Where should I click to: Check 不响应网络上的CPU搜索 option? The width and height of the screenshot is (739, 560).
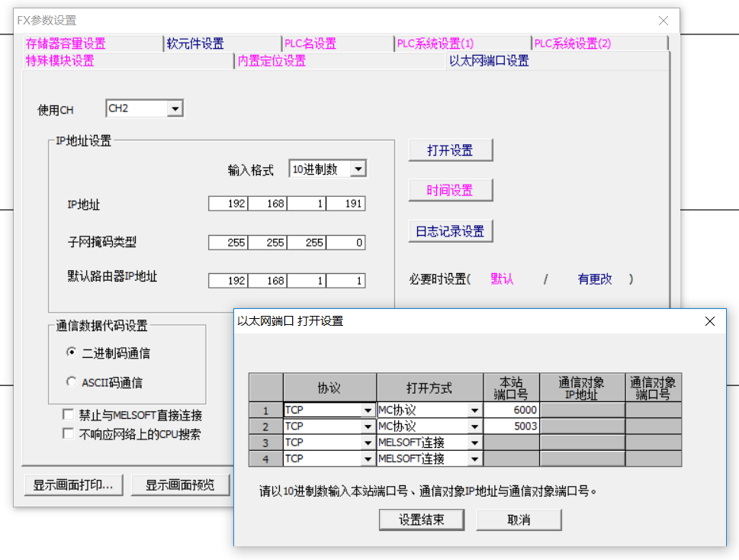(68, 433)
